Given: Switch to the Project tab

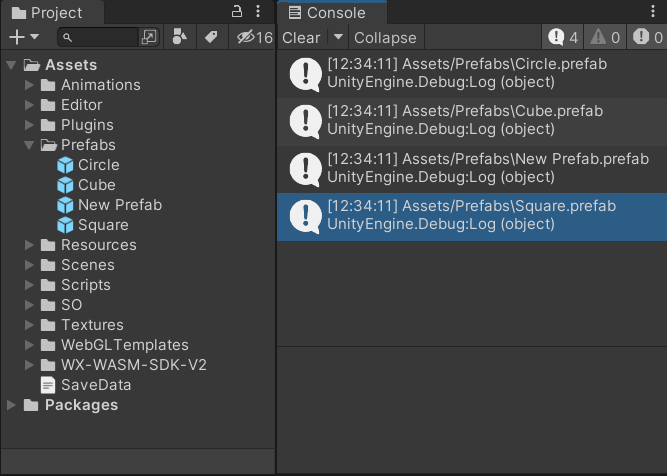Looking at the screenshot, I should [x=52, y=12].
